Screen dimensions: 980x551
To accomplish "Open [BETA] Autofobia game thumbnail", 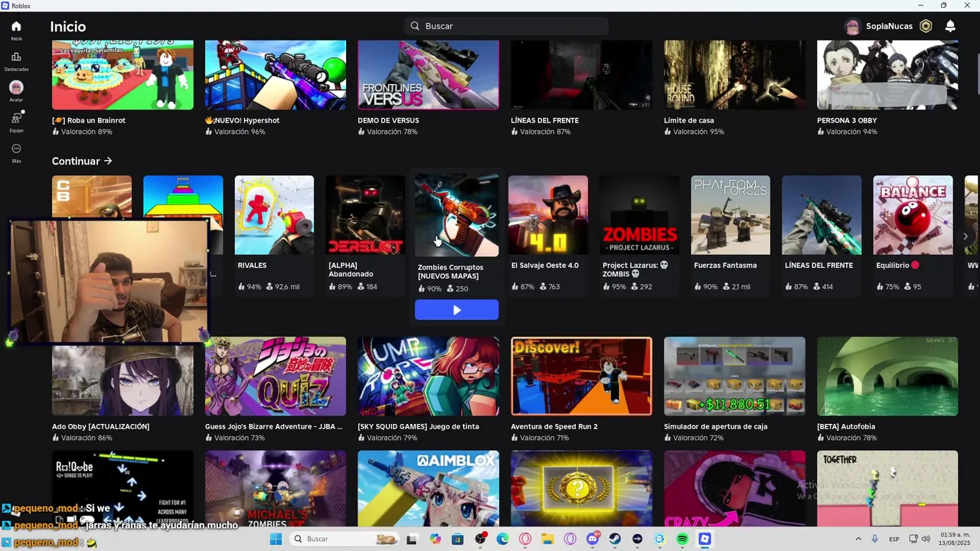I will click(887, 377).
